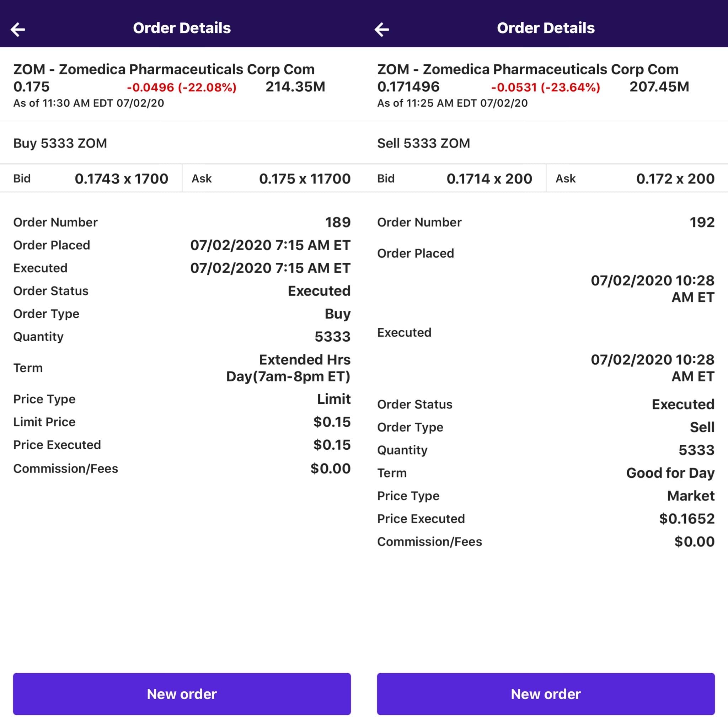Click the -0.0496 (-22.08%) price change
This screenshot has height=728, width=728.
(182, 87)
